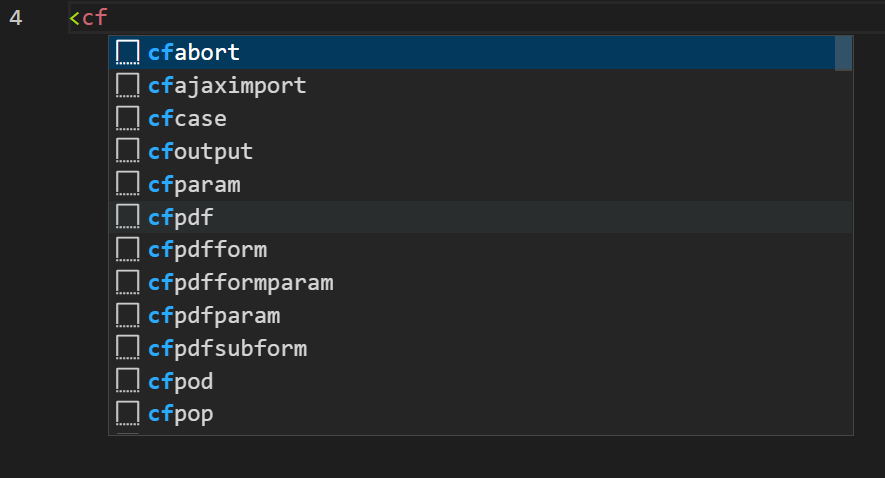This screenshot has height=478, width=885.
Task: Click the suggestion list scrollbar thumb
Action: (x=843, y=53)
